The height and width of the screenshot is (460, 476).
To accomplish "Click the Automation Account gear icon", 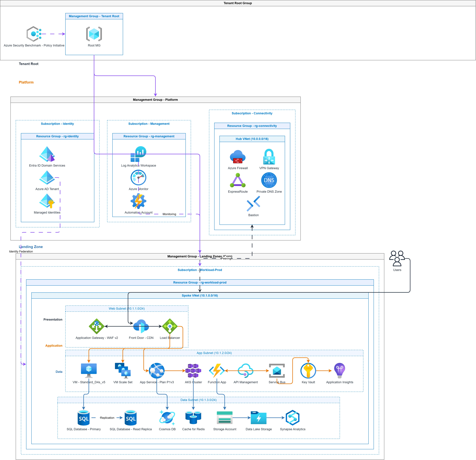I will pyautogui.click(x=138, y=201).
